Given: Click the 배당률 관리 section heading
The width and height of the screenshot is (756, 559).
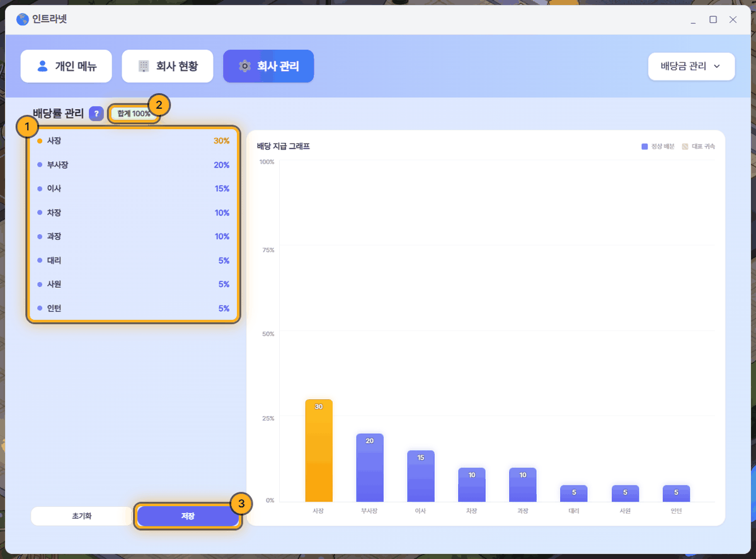Looking at the screenshot, I should click(x=59, y=113).
